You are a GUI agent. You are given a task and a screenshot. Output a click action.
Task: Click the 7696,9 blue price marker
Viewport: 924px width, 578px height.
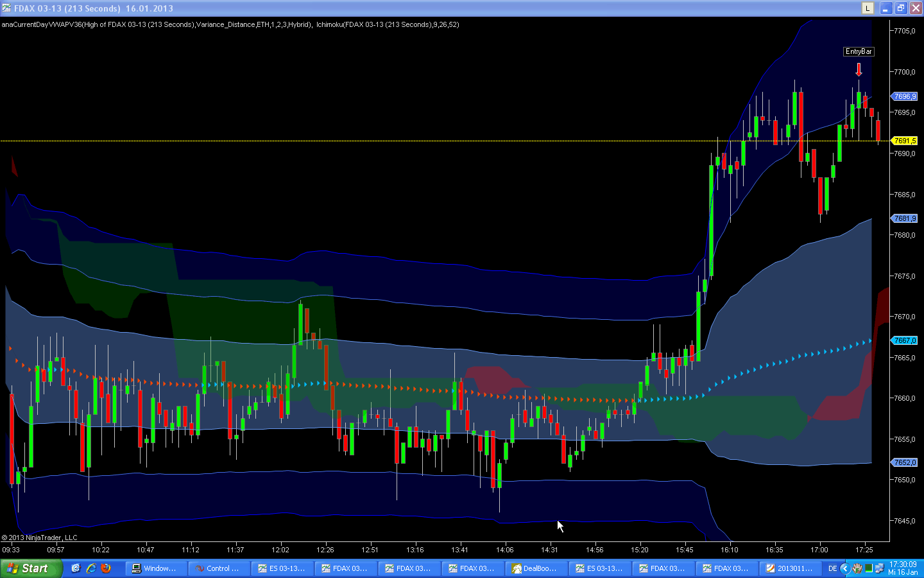[x=905, y=96]
